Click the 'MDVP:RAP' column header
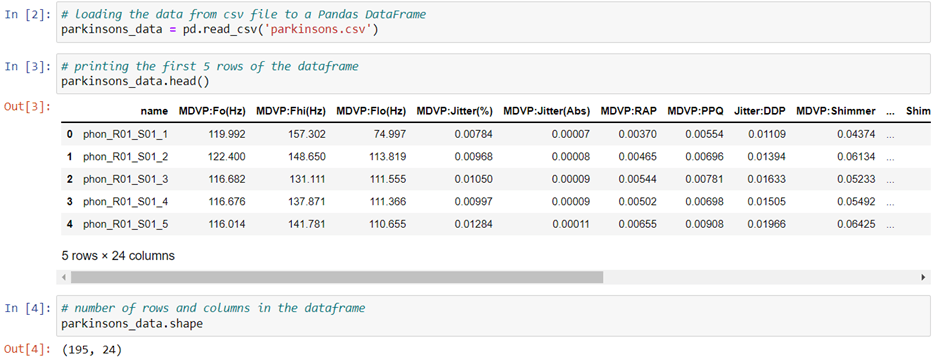 tap(629, 111)
